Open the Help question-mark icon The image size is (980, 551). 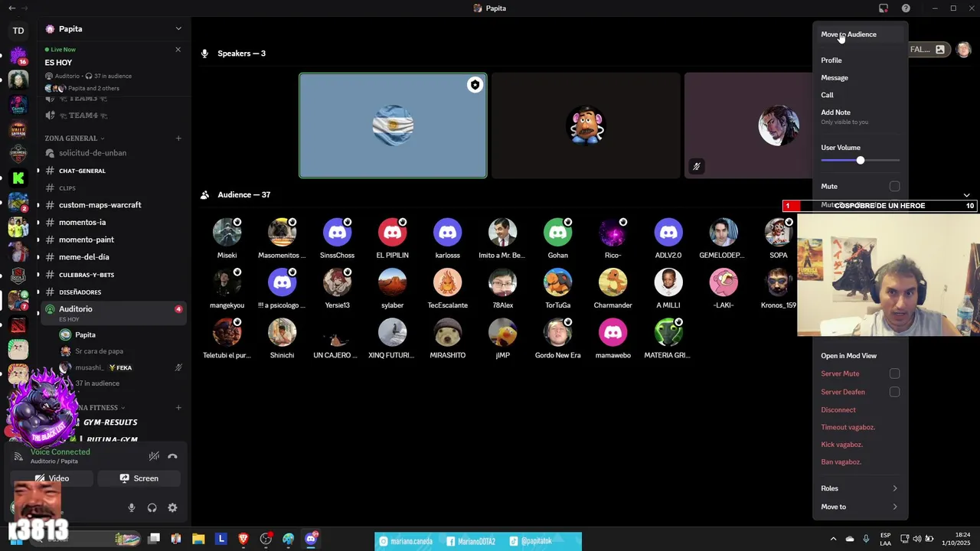(x=906, y=8)
